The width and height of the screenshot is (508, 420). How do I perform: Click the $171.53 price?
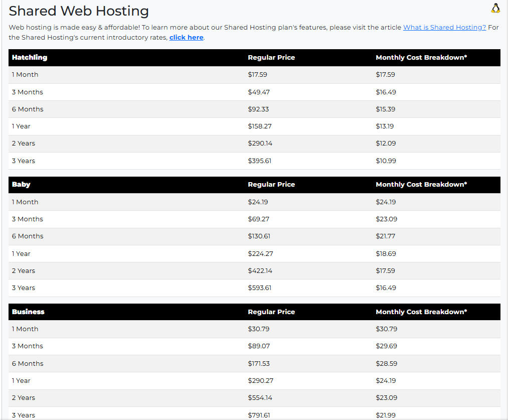point(259,364)
